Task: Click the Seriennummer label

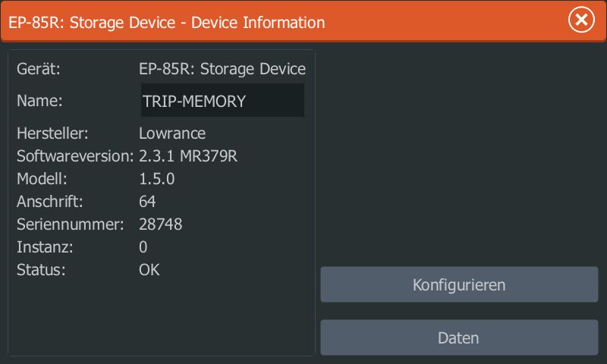Action: click(x=69, y=224)
